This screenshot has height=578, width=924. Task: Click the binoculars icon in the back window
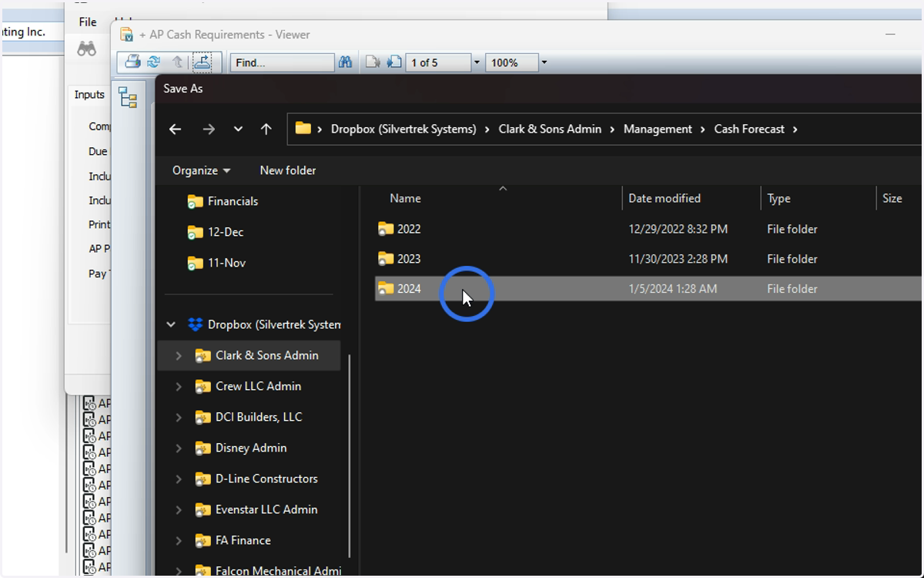click(86, 49)
